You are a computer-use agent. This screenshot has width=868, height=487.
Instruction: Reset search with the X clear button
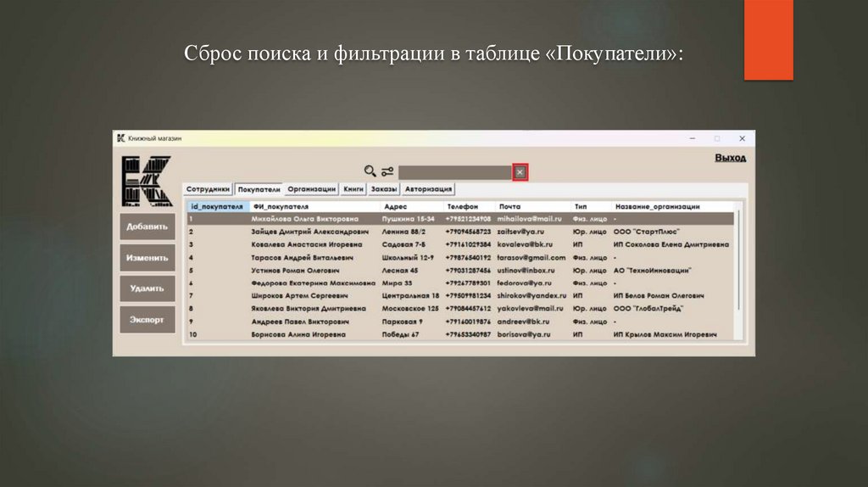click(520, 172)
